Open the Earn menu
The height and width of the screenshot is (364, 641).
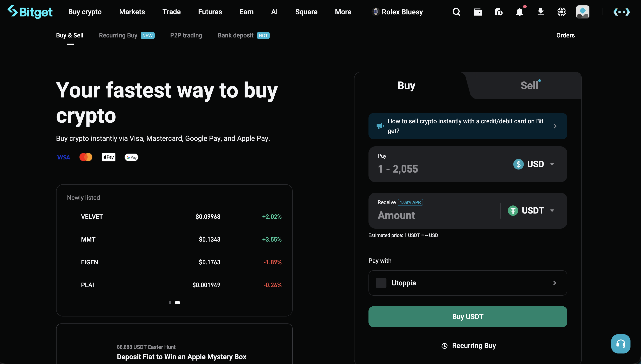coord(246,12)
